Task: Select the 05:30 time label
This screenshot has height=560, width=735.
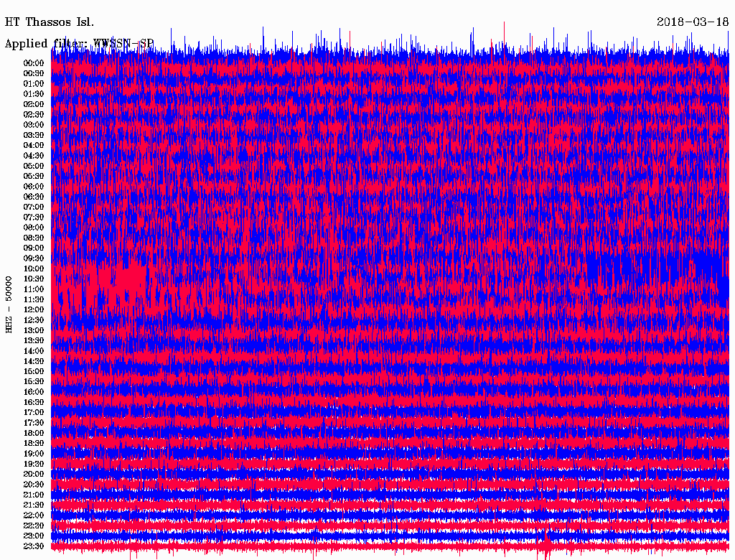Action: pyautogui.click(x=34, y=176)
